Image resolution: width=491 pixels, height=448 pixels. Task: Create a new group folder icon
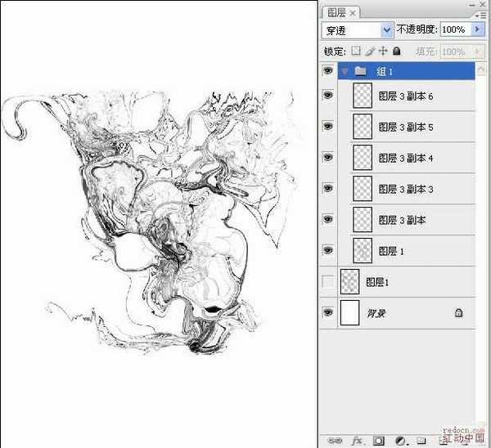click(421, 440)
